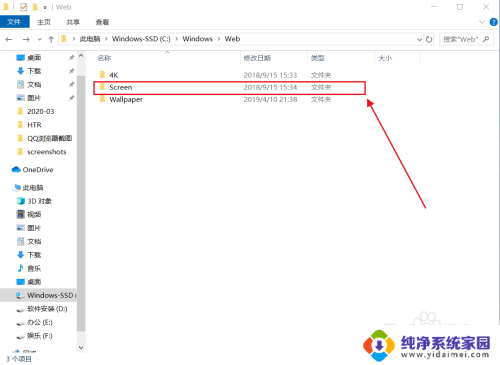Screen dimensions: 500x365
Task: Open the screenshots folder in sidebar
Action: coord(47,152)
